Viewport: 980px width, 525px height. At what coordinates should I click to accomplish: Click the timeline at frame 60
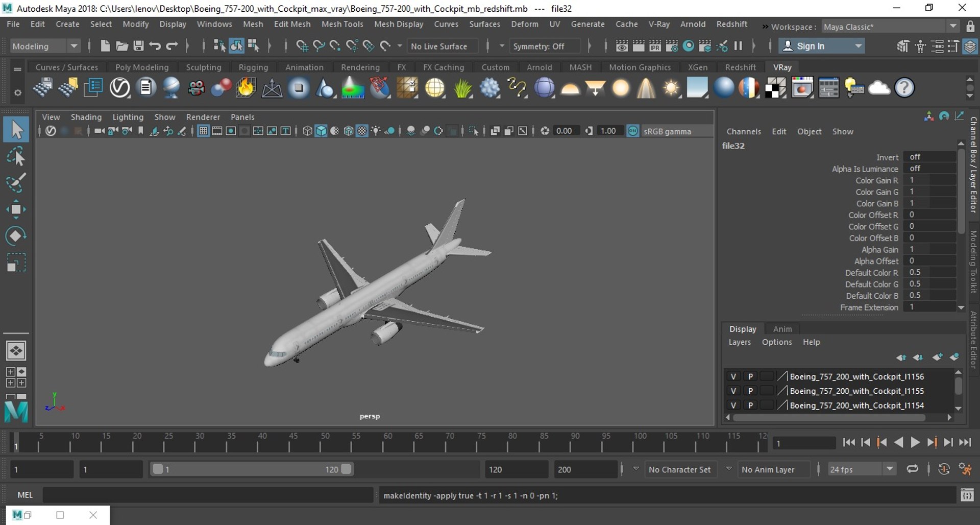coord(383,442)
